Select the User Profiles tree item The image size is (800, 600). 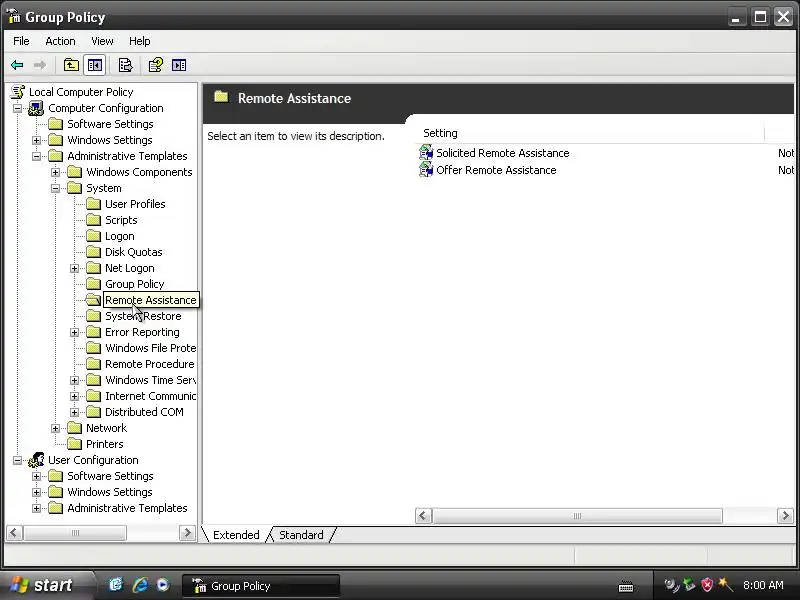click(x=135, y=204)
